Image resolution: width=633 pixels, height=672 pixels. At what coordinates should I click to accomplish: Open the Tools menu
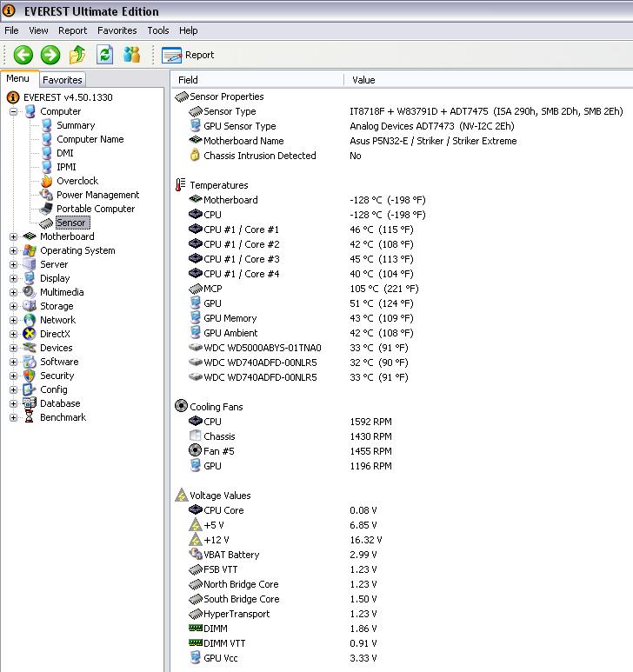pos(158,30)
